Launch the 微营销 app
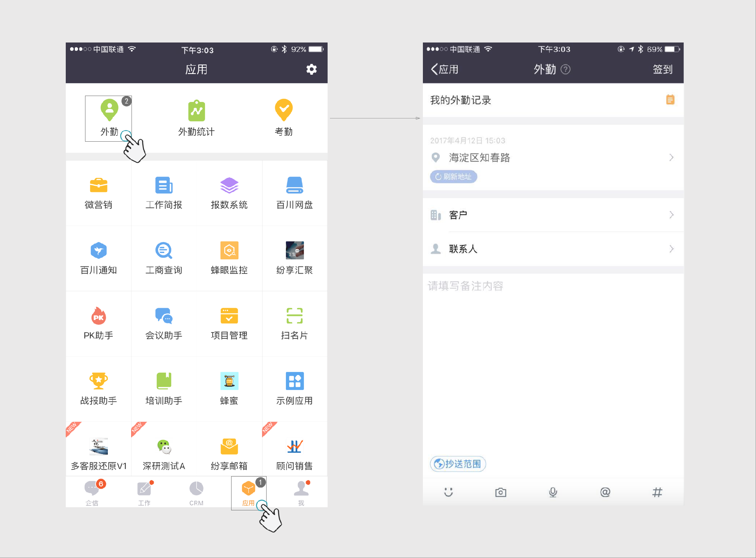 [x=98, y=193]
